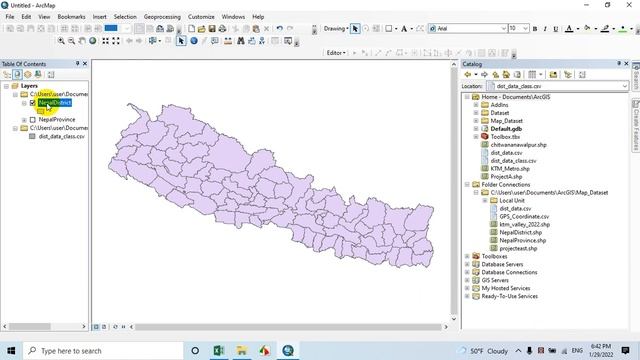Apply bold text formatting
The width and height of the screenshot is (640, 360).
point(535,29)
